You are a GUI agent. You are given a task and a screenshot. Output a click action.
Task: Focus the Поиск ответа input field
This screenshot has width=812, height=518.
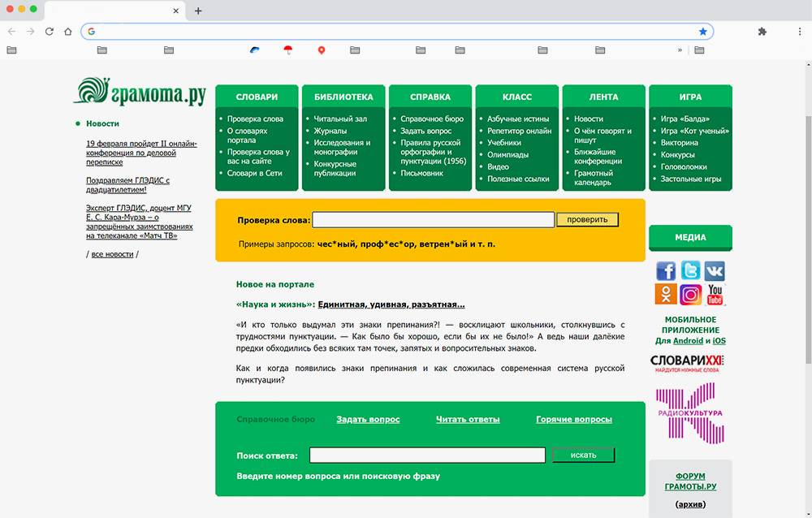[427, 455]
